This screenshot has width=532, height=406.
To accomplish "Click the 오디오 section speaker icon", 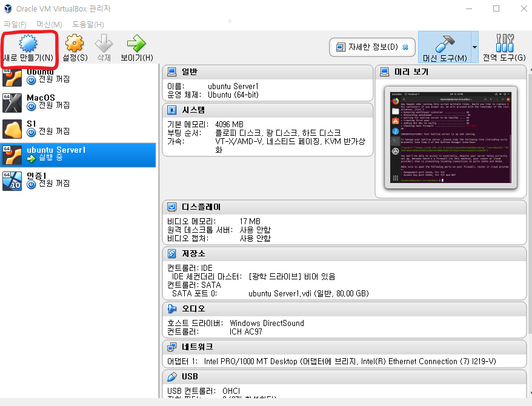I will coord(172,308).
